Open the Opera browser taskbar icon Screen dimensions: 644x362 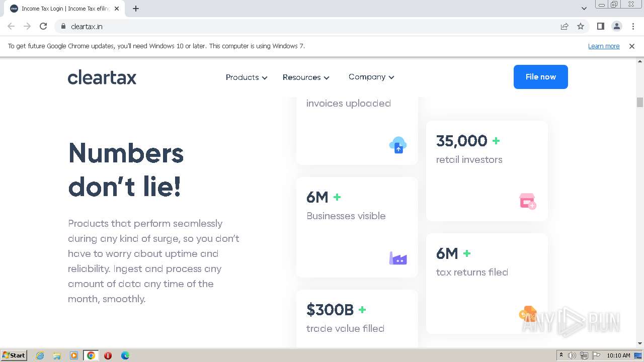coord(108,355)
